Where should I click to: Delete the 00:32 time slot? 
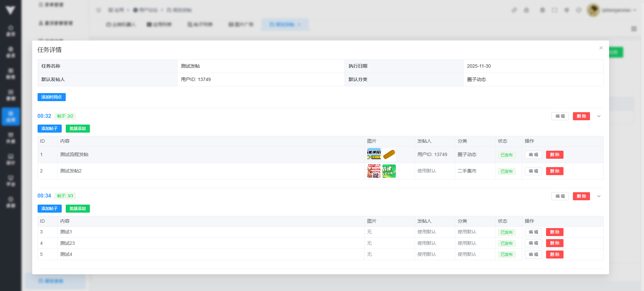click(x=581, y=116)
